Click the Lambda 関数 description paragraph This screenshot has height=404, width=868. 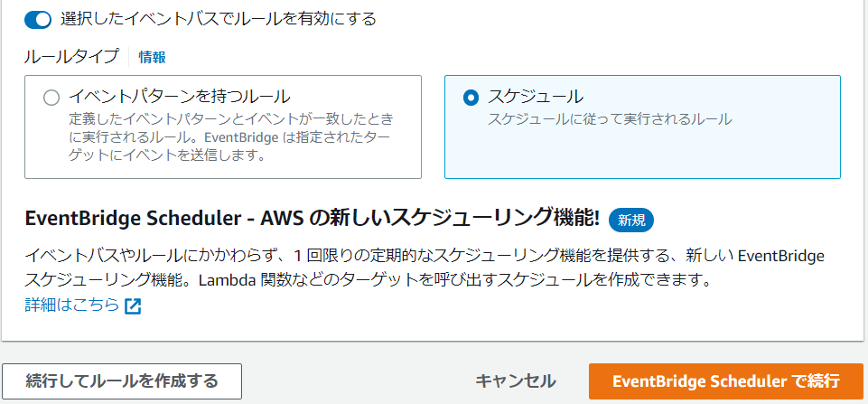click(x=425, y=268)
